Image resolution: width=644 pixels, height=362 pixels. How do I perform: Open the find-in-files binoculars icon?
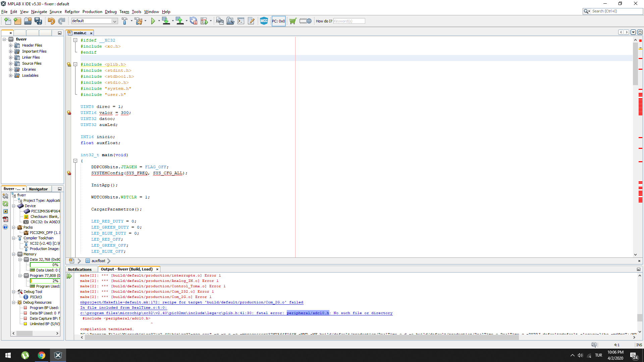pos(230,21)
